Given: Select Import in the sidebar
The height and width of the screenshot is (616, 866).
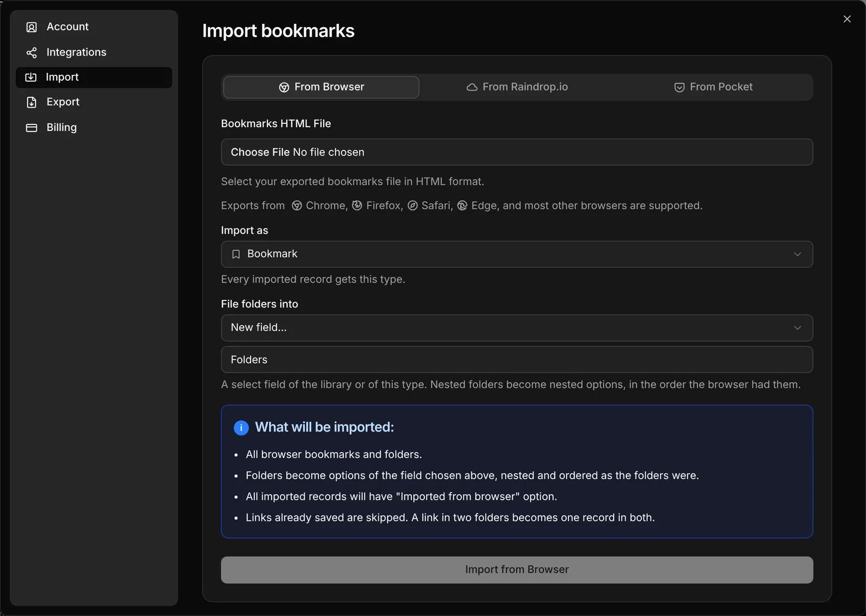Looking at the screenshot, I should (94, 77).
